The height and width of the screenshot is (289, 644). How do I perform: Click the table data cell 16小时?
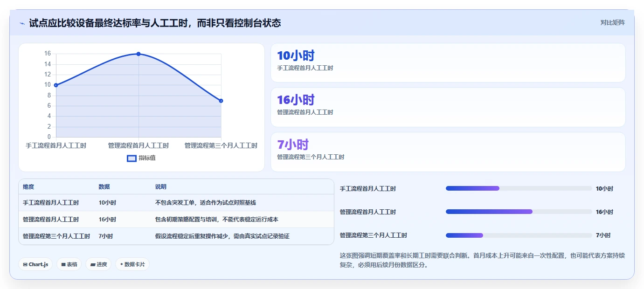[x=108, y=220]
